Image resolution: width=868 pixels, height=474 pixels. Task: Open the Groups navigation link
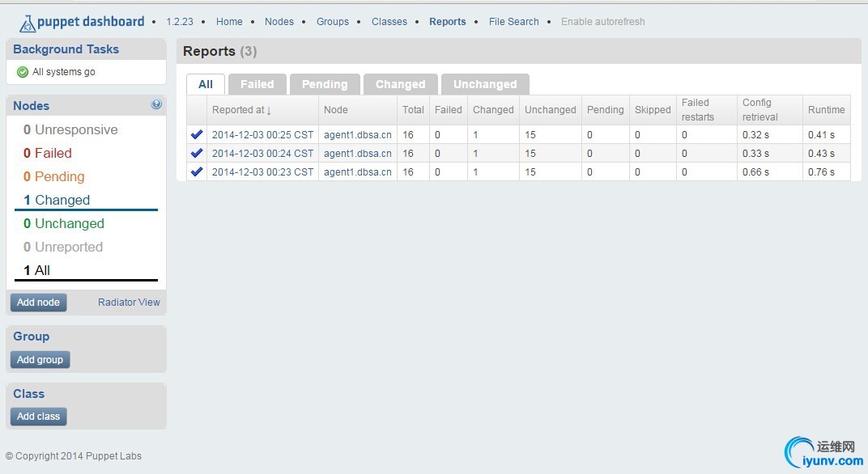[x=333, y=22]
